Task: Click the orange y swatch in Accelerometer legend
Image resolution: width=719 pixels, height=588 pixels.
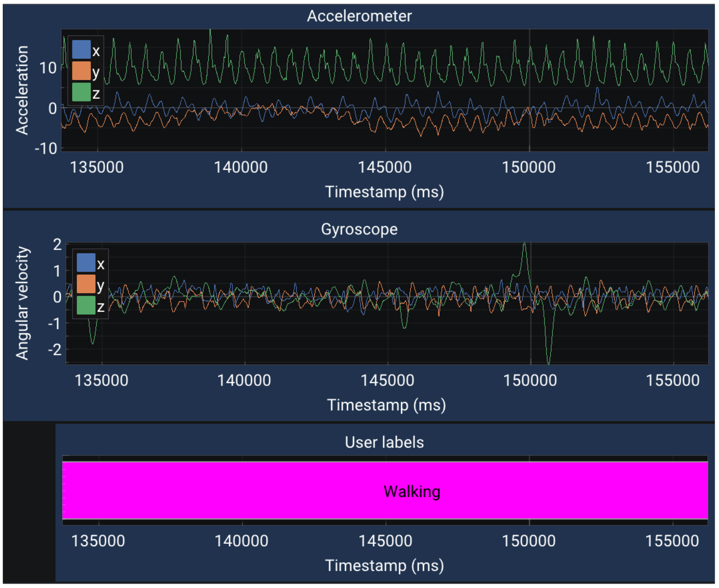Action: (x=81, y=71)
